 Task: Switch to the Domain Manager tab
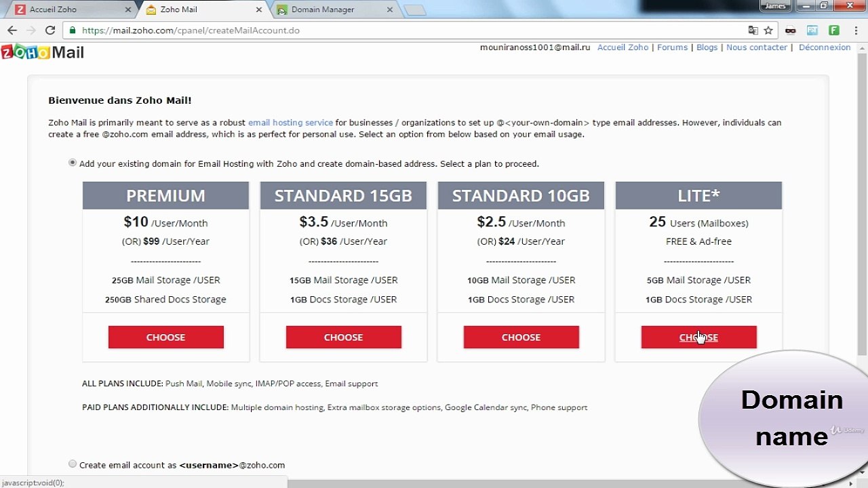tap(332, 10)
